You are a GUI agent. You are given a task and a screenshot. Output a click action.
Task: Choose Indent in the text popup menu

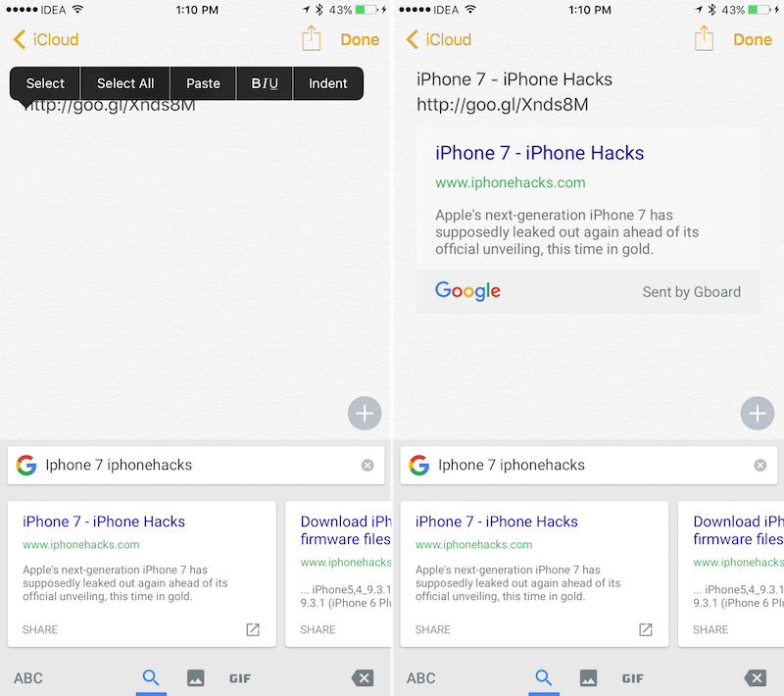[x=328, y=83]
